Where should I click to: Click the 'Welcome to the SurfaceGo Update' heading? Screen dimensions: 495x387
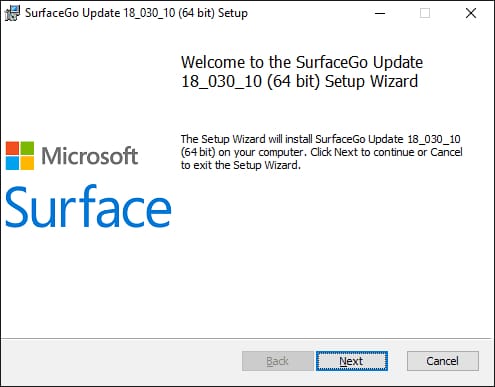[x=302, y=72]
